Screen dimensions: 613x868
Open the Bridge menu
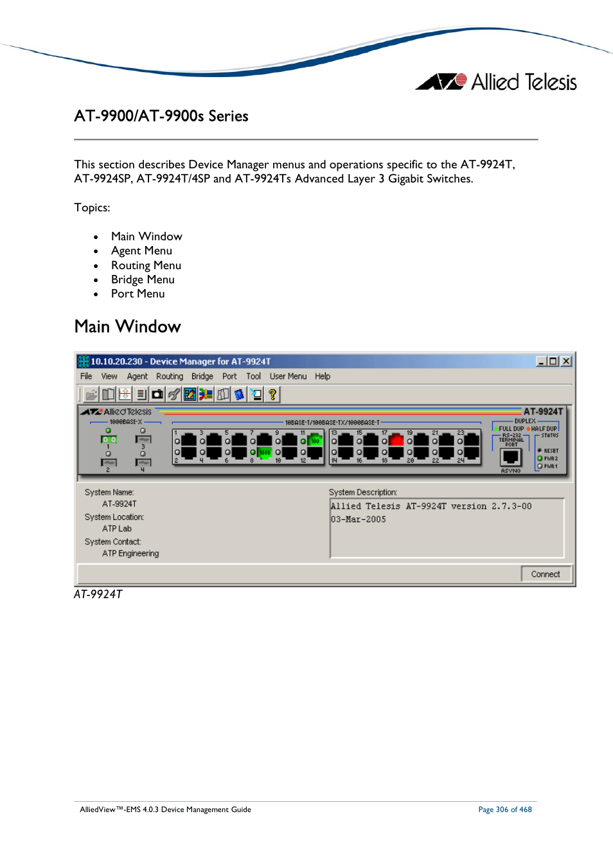tap(202, 376)
